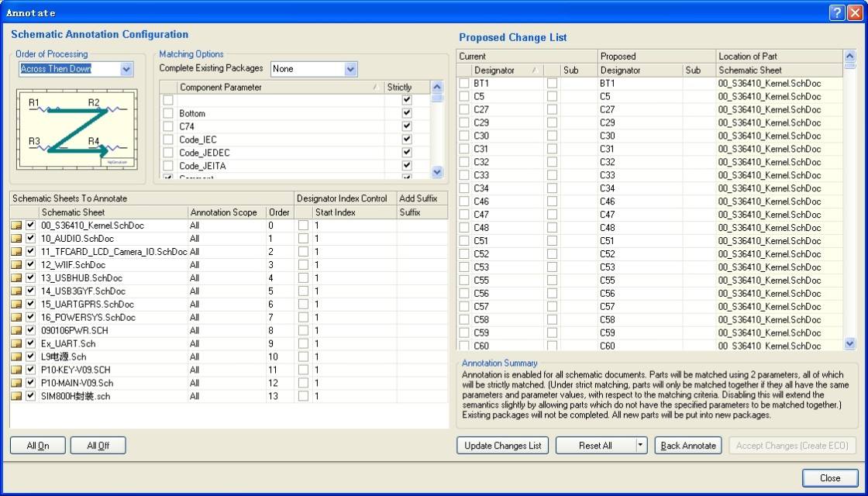Toggle Strictly checkbox for Bottom parameter
This screenshot has height=496, width=868.
tap(407, 113)
